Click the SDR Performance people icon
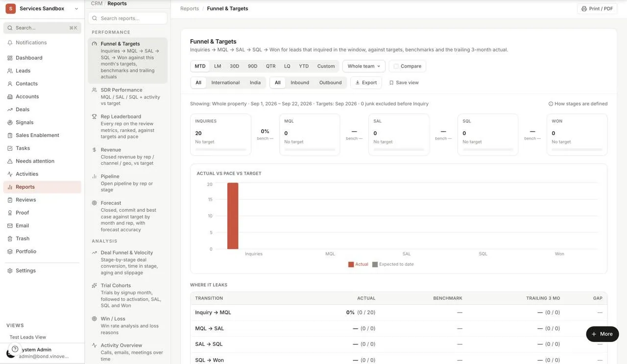This screenshot has height=364, width=627. 95,90
